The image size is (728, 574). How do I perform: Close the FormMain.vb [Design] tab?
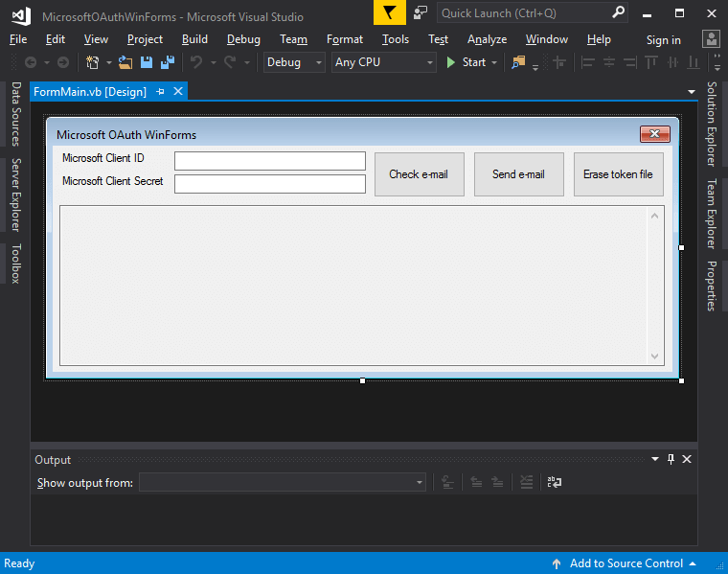point(178,91)
